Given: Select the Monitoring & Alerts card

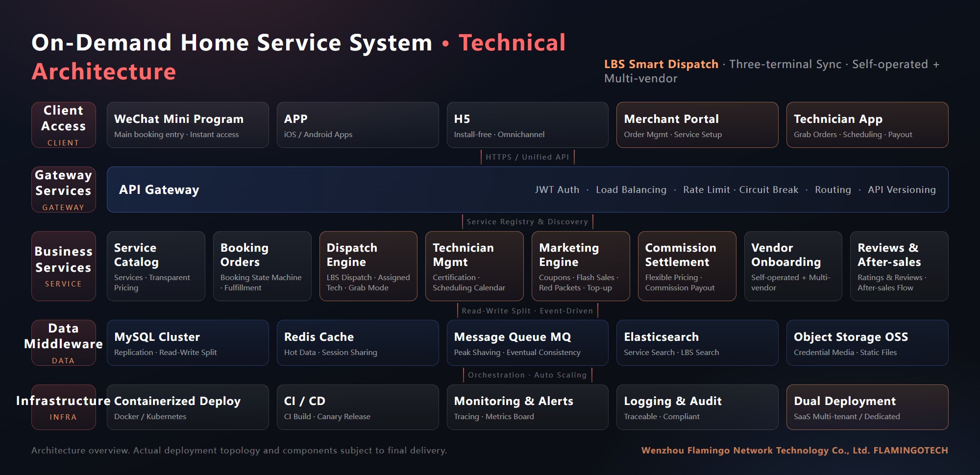Looking at the screenshot, I should click(x=527, y=407).
